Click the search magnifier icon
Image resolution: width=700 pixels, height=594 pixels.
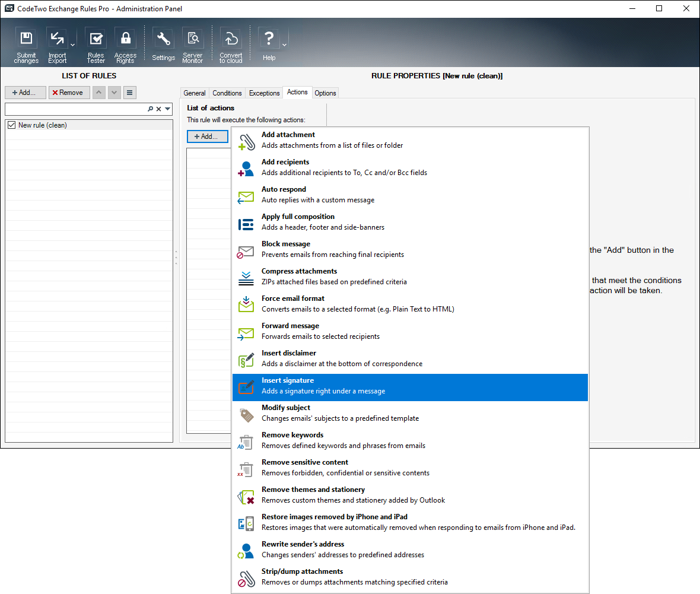tap(151, 109)
